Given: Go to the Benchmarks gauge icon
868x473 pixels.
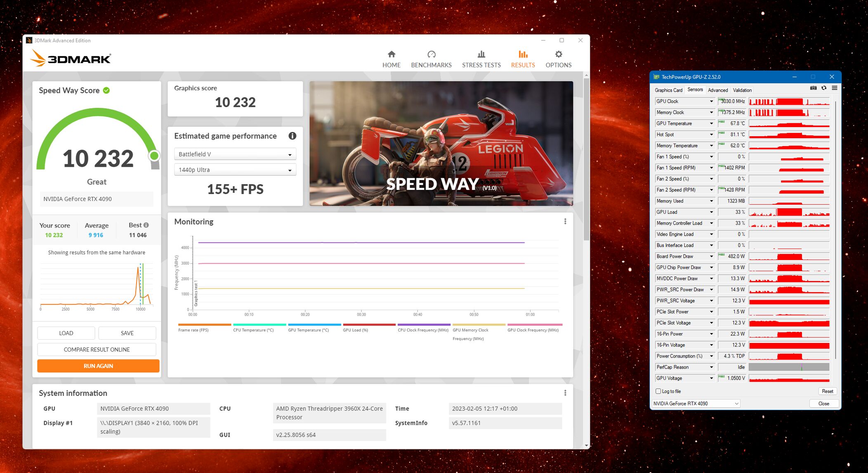Looking at the screenshot, I should coord(431,54).
